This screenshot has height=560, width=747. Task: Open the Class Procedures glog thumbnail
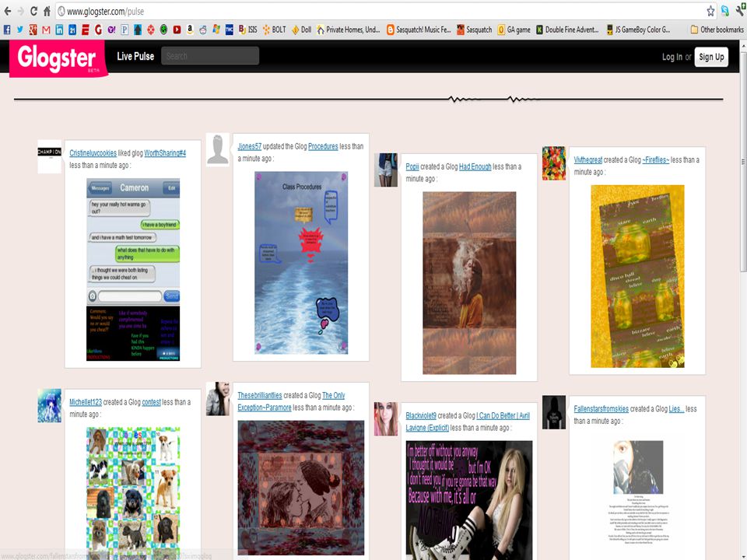click(301, 263)
